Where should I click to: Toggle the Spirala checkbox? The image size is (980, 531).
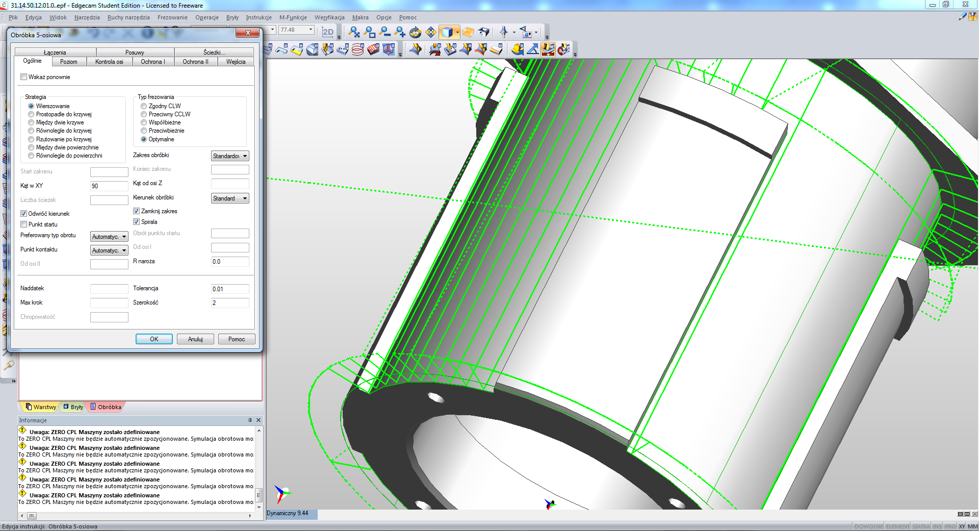tap(136, 222)
